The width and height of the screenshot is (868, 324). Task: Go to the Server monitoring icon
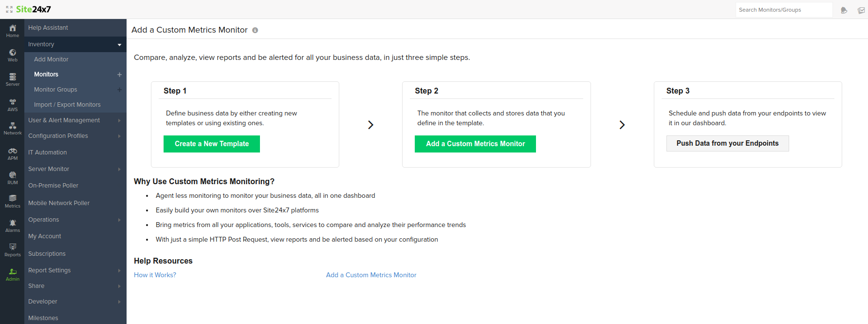(x=13, y=79)
